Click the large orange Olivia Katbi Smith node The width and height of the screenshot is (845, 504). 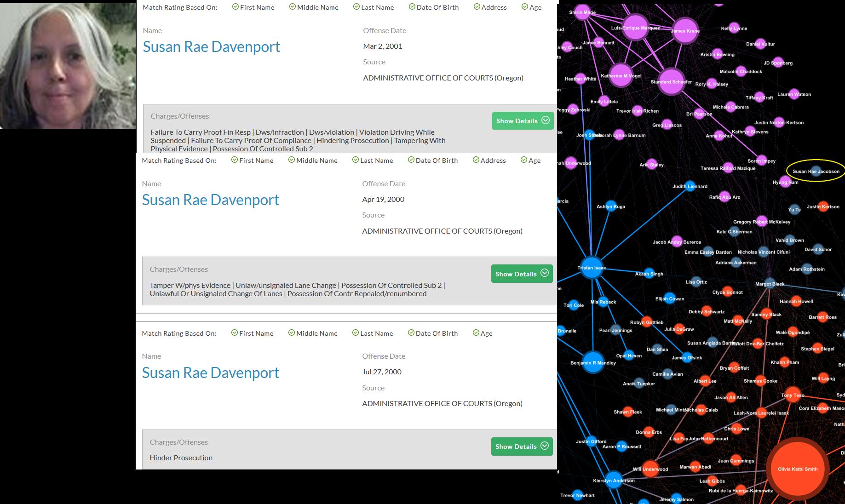798,469
